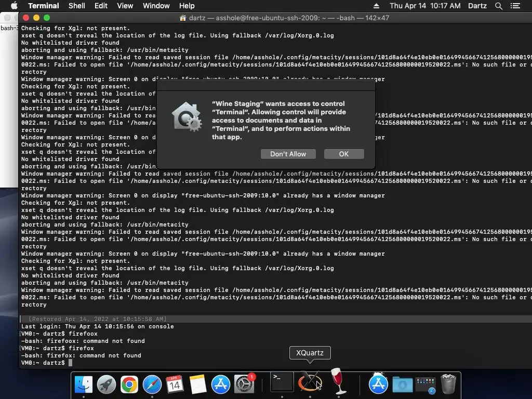Click the 'dartz$ firefox' command line
Screen dimensions: 532x399
pos(58,348)
